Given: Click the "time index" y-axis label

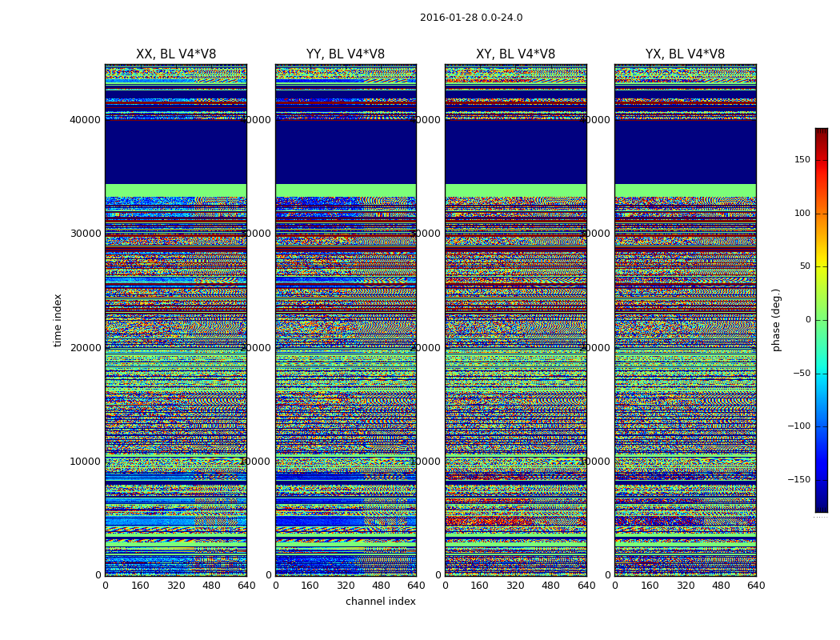Looking at the screenshot, I should pos(58,320).
